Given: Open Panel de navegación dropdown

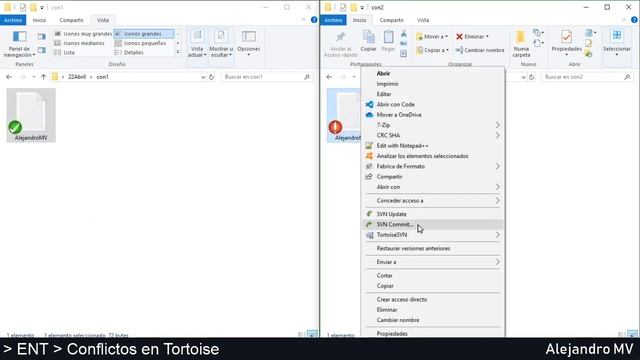Looking at the screenshot, I should coord(19,44).
